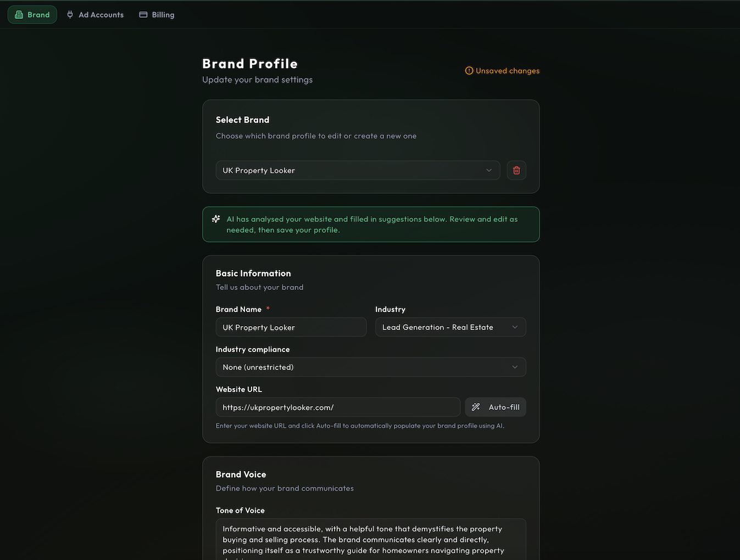Click the Unsaved changes text label
Screen dimensions: 740x560
coord(508,71)
